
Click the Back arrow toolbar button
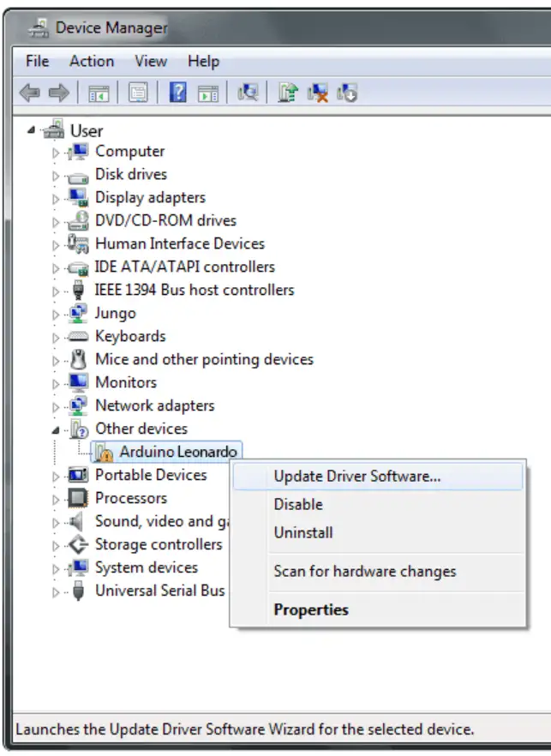click(29, 93)
